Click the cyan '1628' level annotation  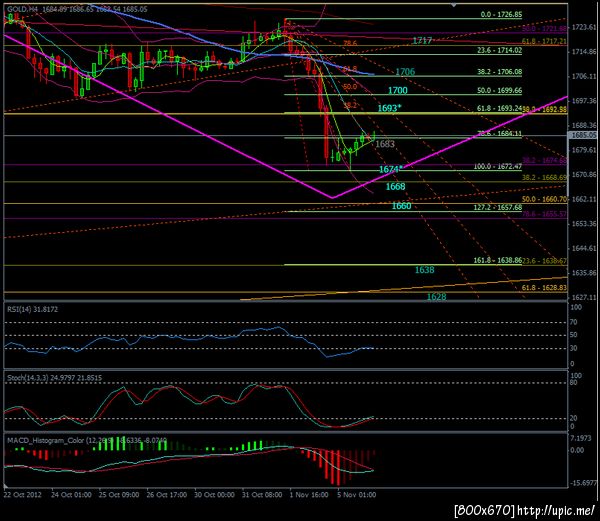tap(437, 296)
